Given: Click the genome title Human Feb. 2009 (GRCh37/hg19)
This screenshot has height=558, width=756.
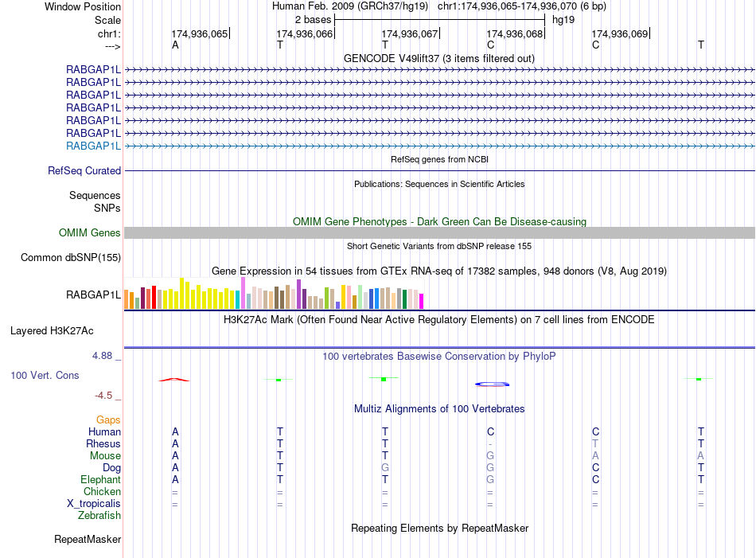Looking at the screenshot, I should click(x=349, y=6).
